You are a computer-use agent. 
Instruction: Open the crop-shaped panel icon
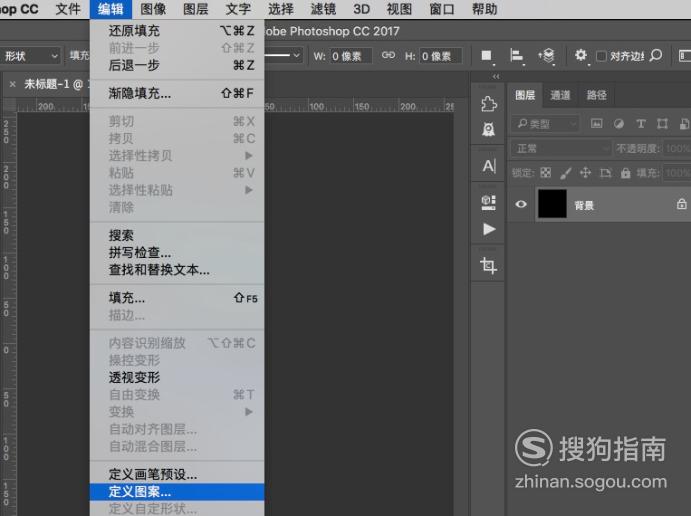pos(488,265)
